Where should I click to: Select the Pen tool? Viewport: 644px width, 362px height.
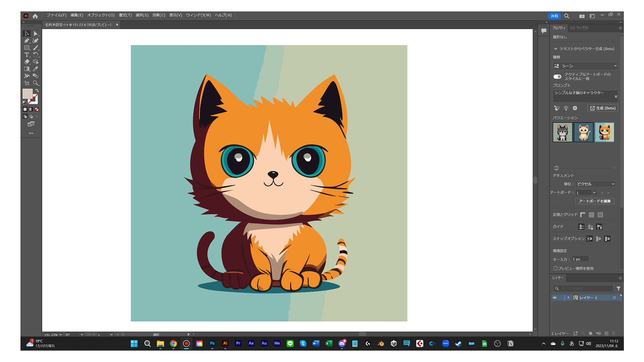tap(27, 41)
